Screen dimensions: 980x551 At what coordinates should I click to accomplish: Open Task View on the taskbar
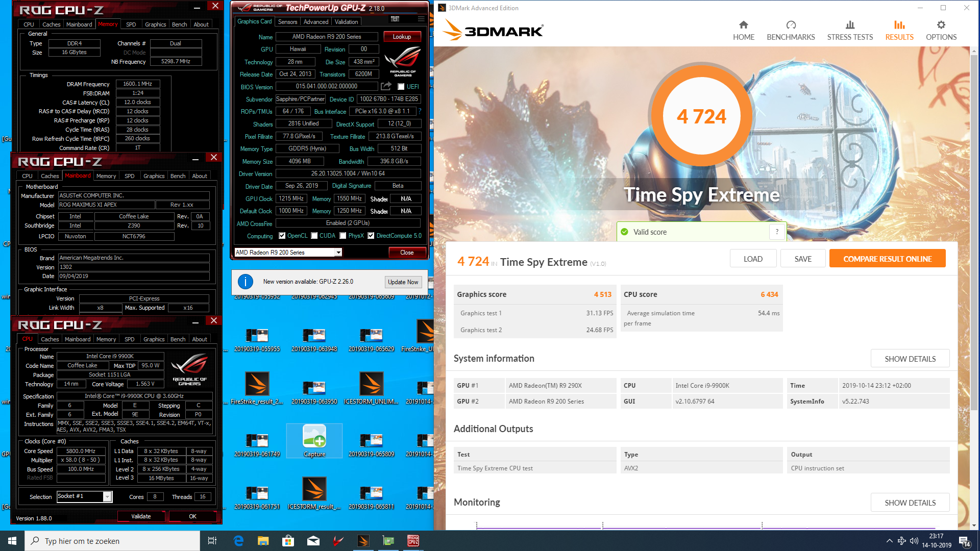[212, 541]
